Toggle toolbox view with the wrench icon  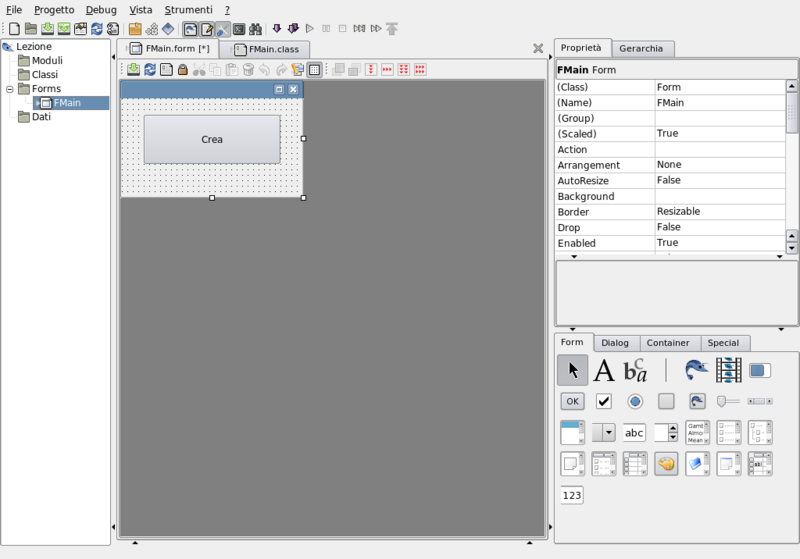coord(223,29)
